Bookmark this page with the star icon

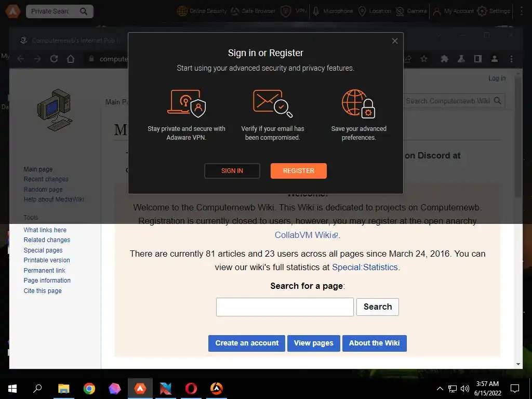pos(424,59)
